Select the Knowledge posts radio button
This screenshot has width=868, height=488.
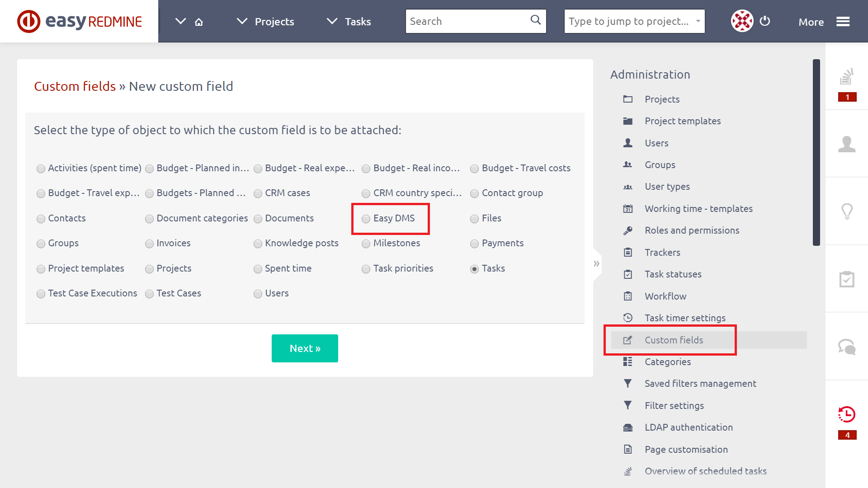tap(258, 244)
